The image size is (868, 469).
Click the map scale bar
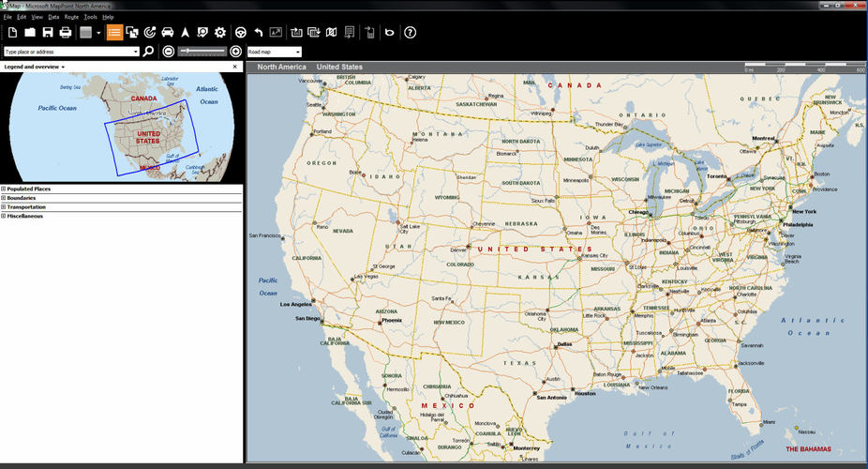tap(804, 67)
